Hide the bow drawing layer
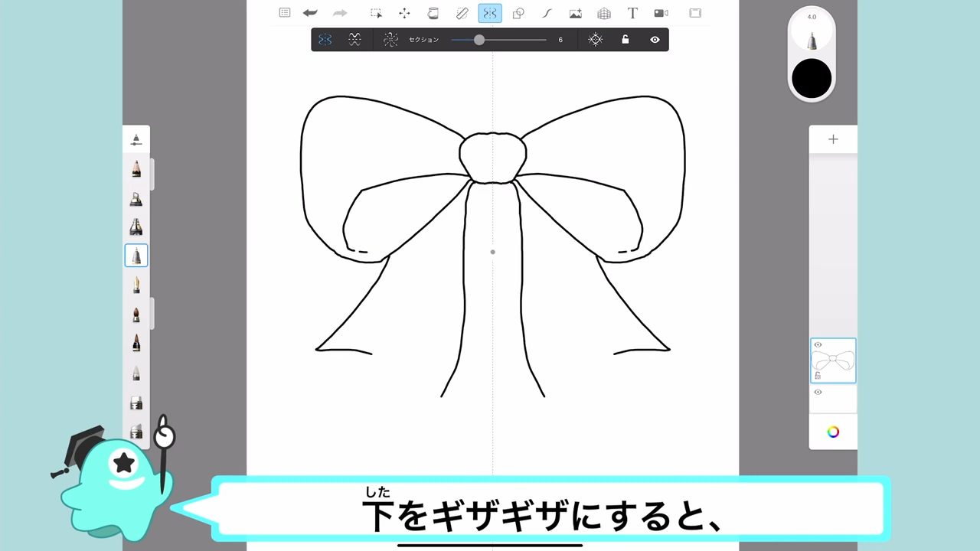This screenshot has width=980, height=551. tap(818, 345)
